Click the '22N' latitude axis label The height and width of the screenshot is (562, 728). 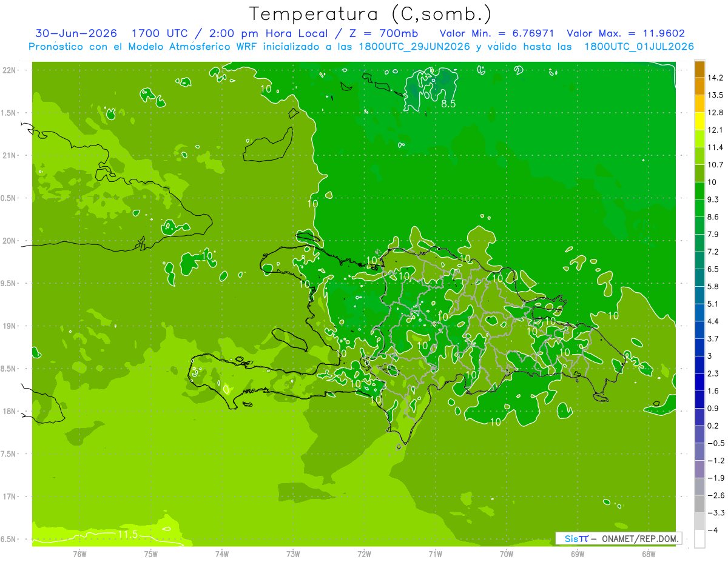coord(10,70)
